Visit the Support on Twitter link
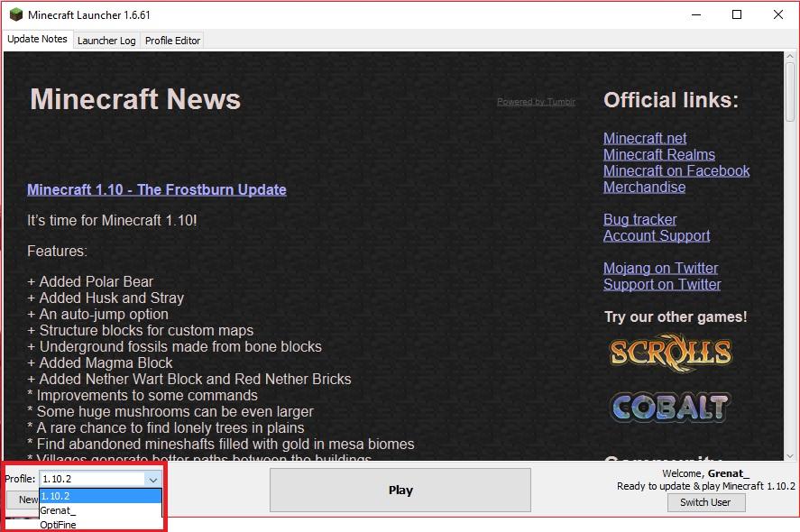Image resolution: width=800 pixels, height=532 pixels. coord(662,285)
